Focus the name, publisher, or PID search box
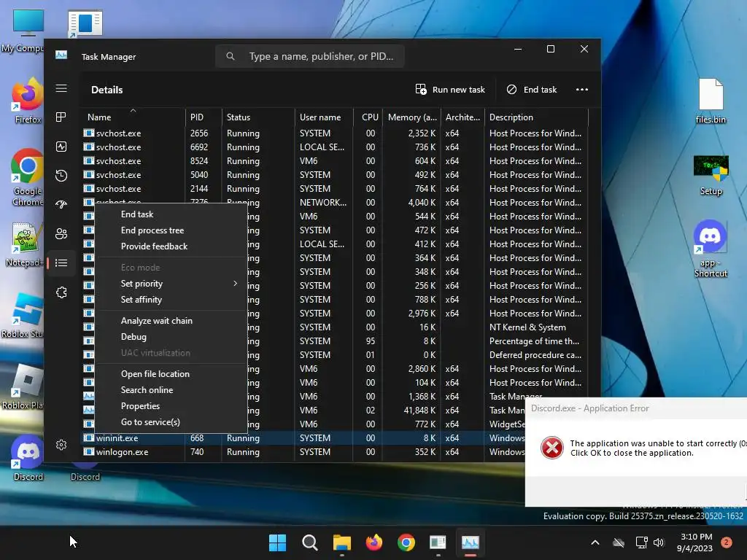Image resolution: width=747 pixels, height=560 pixels. pyautogui.click(x=310, y=56)
